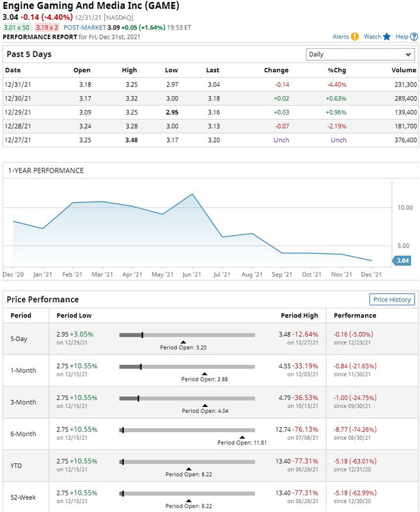
Task: Click the -0.16 (-5.00%) performance value
Action: click(353, 334)
